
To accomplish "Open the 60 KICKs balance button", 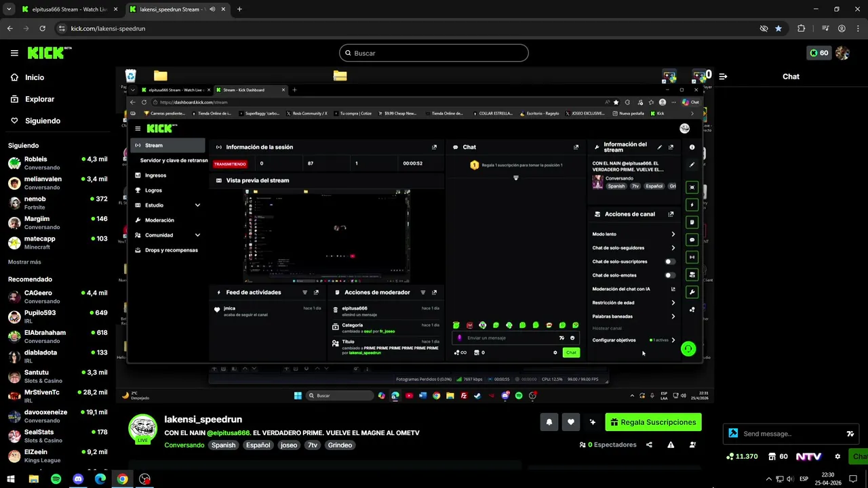I will [x=819, y=53].
